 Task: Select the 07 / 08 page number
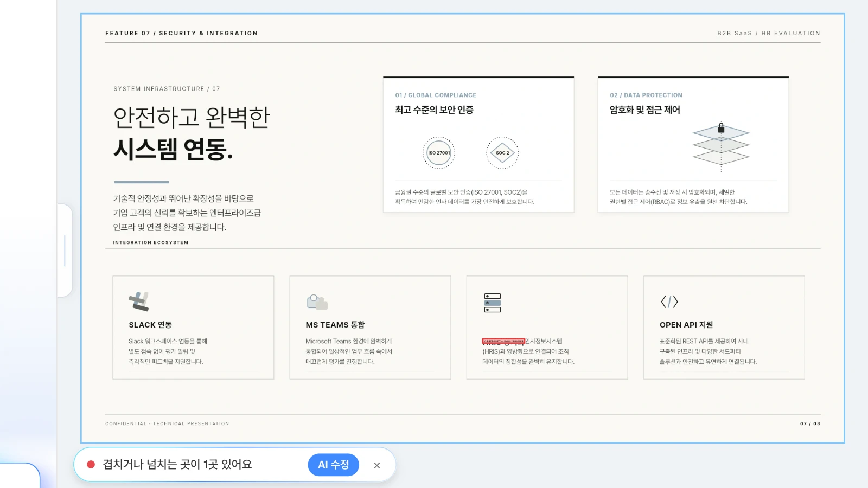[x=810, y=423]
